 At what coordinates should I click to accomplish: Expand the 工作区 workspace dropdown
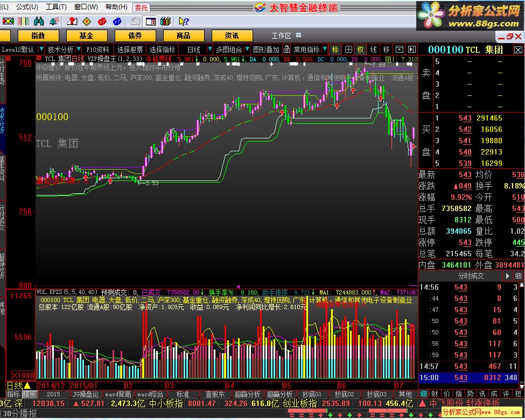tap(299, 35)
